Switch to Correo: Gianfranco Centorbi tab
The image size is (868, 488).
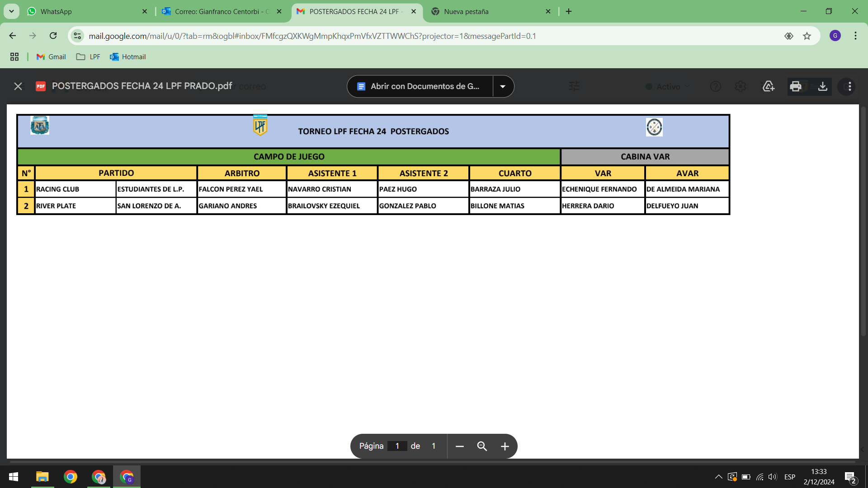(x=222, y=11)
